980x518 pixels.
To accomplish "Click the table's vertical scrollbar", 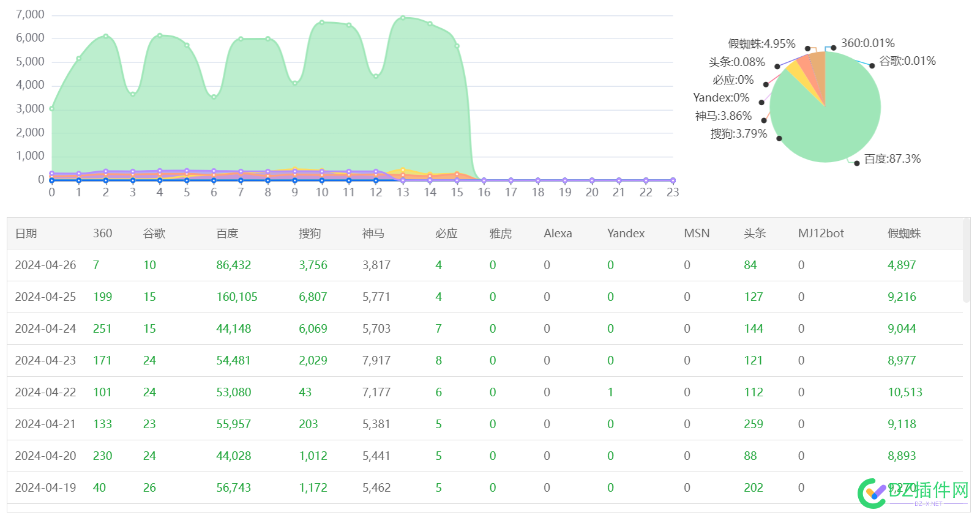I will coord(967,261).
